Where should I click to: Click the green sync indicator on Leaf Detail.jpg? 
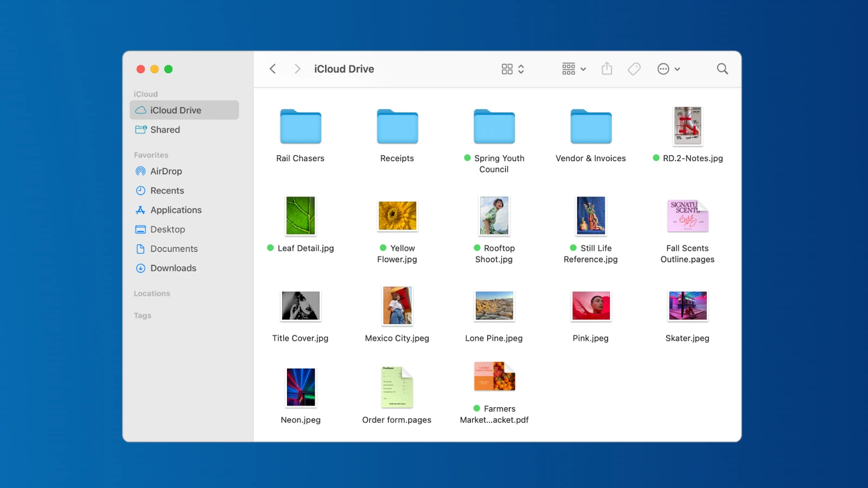pyautogui.click(x=270, y=248)
